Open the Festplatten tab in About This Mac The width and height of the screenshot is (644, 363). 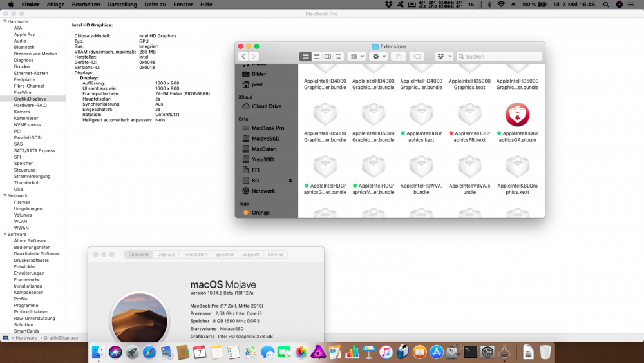195,255
